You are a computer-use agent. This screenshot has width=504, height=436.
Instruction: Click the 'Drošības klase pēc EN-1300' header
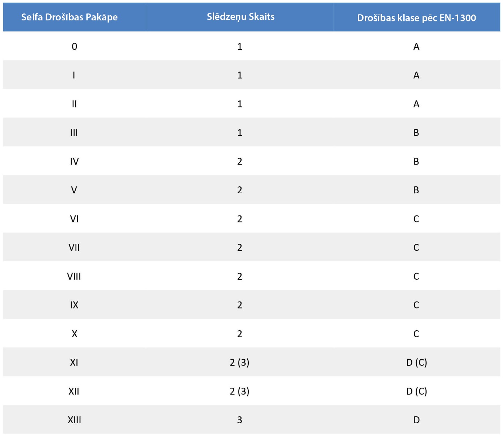click(x=416, y=18)
